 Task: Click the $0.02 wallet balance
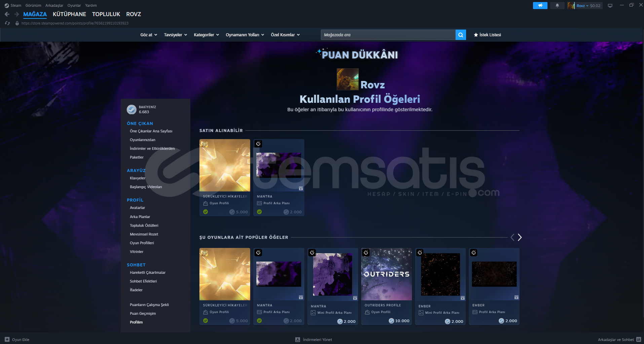click(x=595, y=6)
